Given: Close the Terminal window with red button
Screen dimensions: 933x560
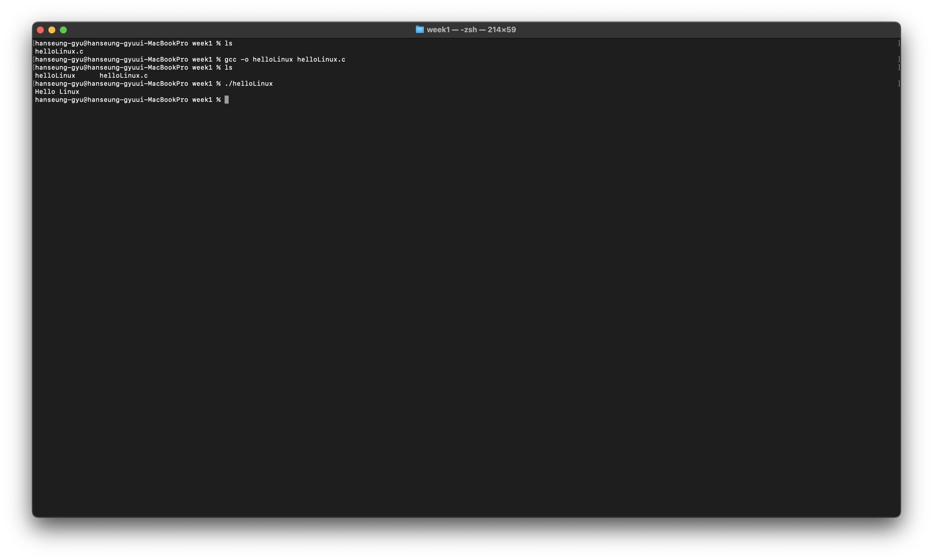Looking at the screenshot, I should click(40, 30).
